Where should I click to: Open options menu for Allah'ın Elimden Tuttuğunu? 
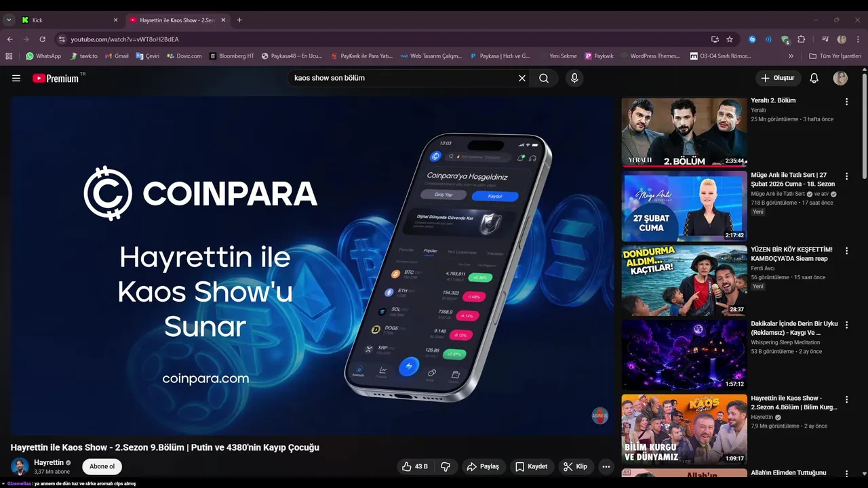(846, 474)
